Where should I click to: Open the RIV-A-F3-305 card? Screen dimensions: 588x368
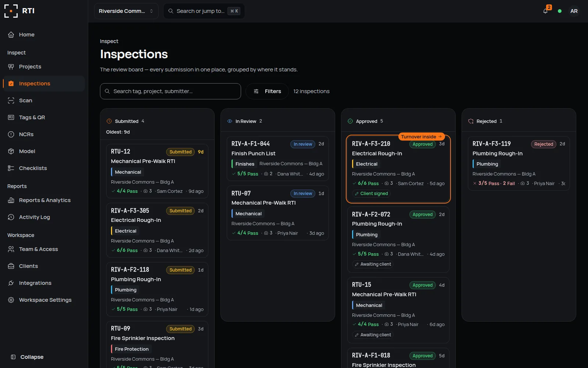pos(157,230)
